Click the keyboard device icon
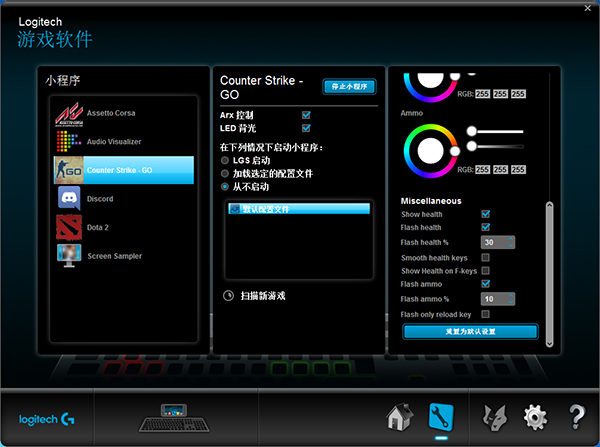This screenshot has width=600, height=447. (x=174, y=418)
